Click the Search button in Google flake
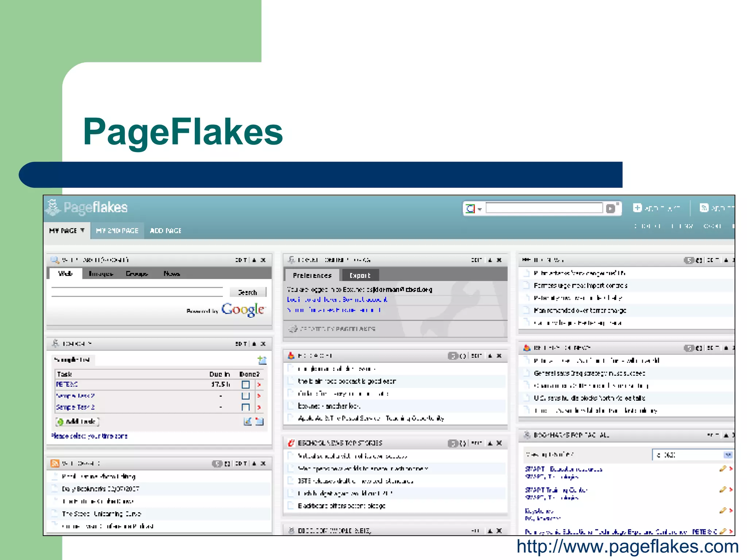This screenshot has width=747, height=560. click(x=248, y=292)
